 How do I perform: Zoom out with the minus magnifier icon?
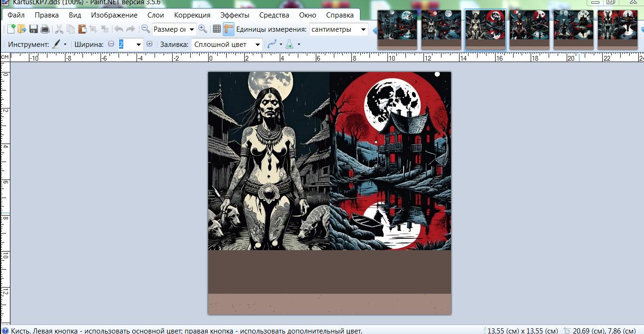pos(146,29)
